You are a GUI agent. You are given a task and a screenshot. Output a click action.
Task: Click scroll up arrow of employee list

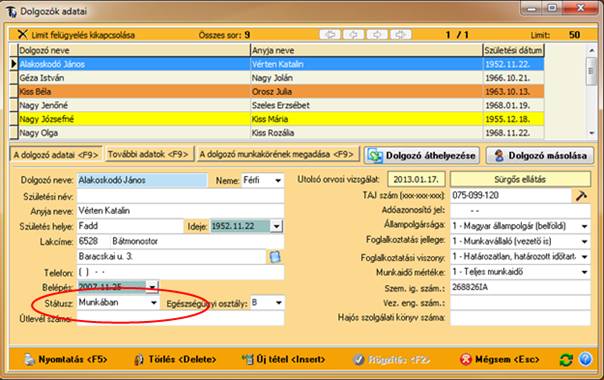tap(591, 50)
